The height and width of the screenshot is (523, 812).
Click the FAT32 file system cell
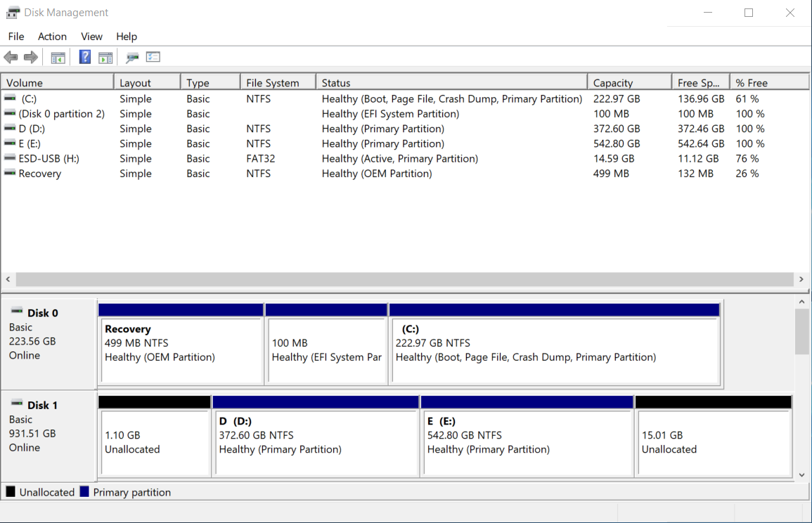pos(261,158)
